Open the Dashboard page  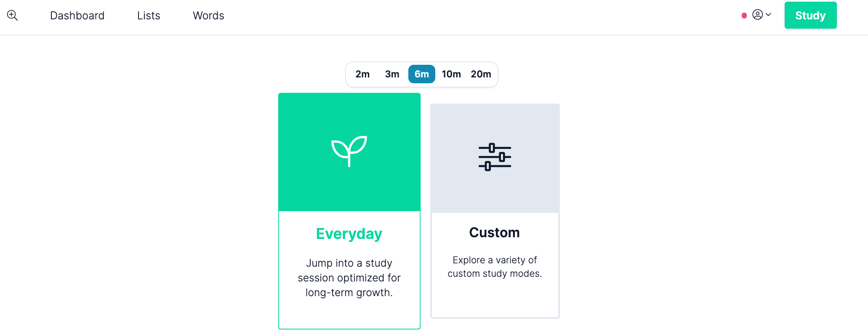[x=77, y=16]
